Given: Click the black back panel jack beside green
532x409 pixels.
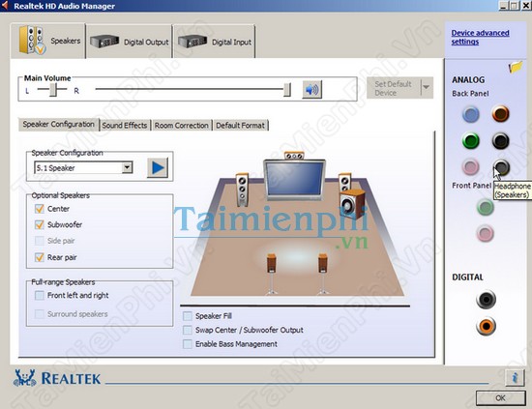Looking at the screenshot, I should (x=500, y=141).
